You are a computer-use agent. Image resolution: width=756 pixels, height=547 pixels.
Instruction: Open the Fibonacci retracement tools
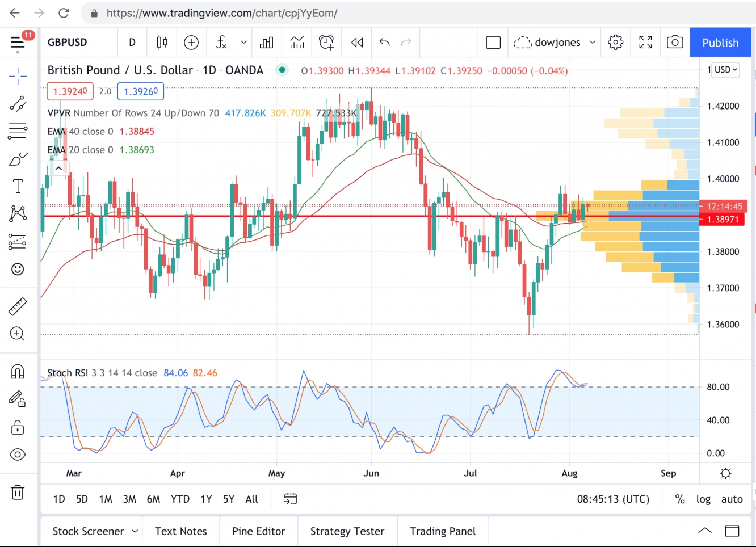coord(18,131)
